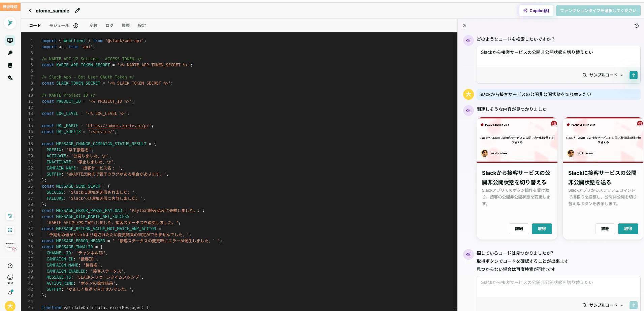Viewport: 644px width, 311px height.
Task: Open Copilot chat history clock icon
Action: click(636, 26)
